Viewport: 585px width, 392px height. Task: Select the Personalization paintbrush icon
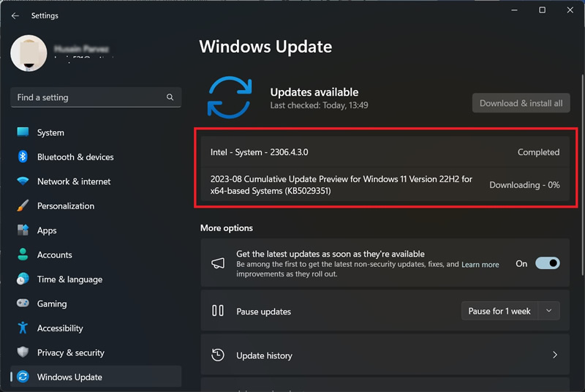23,206
